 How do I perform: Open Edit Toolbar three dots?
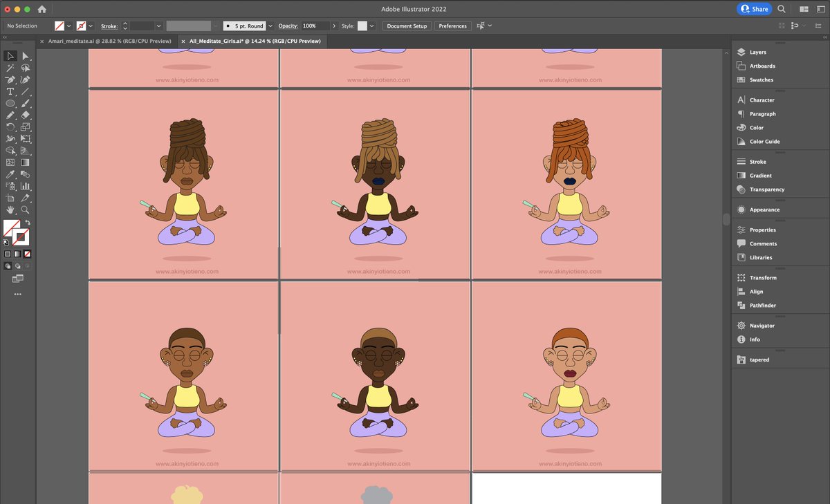click(x=17, y=295)
